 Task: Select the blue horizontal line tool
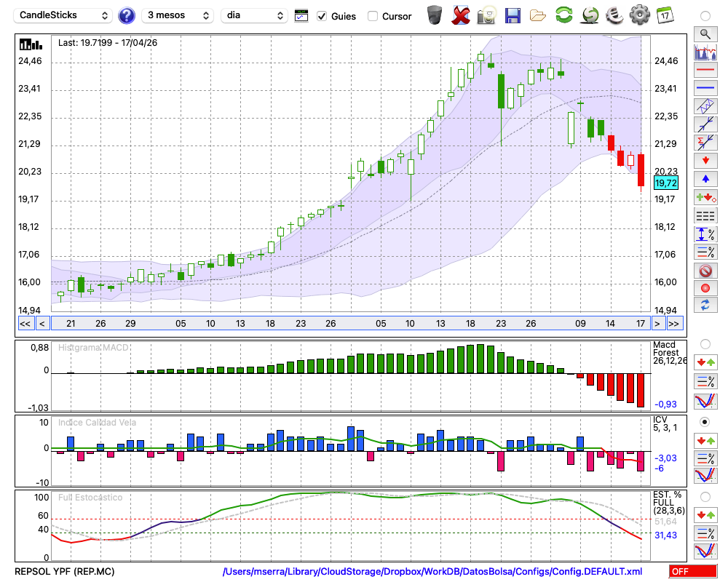pos(705,87)
